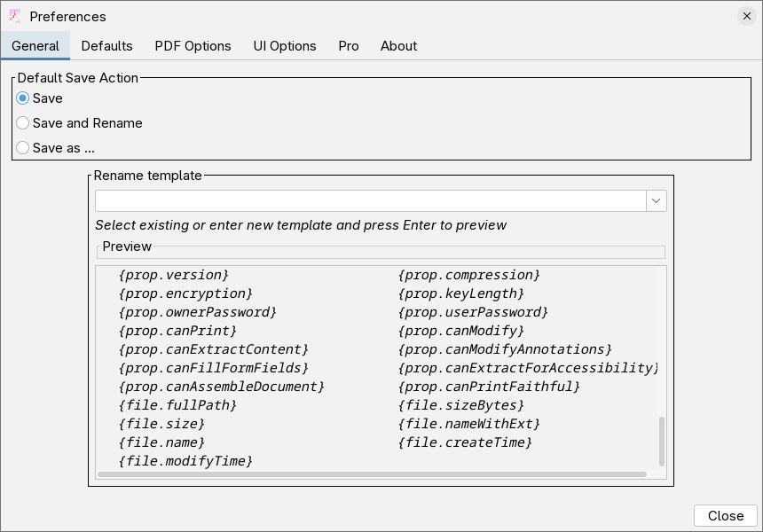Image resolution: width=763 pixels, height=532 pixels.
Task: Enable the Save as ... action
Action: point(22,147)
